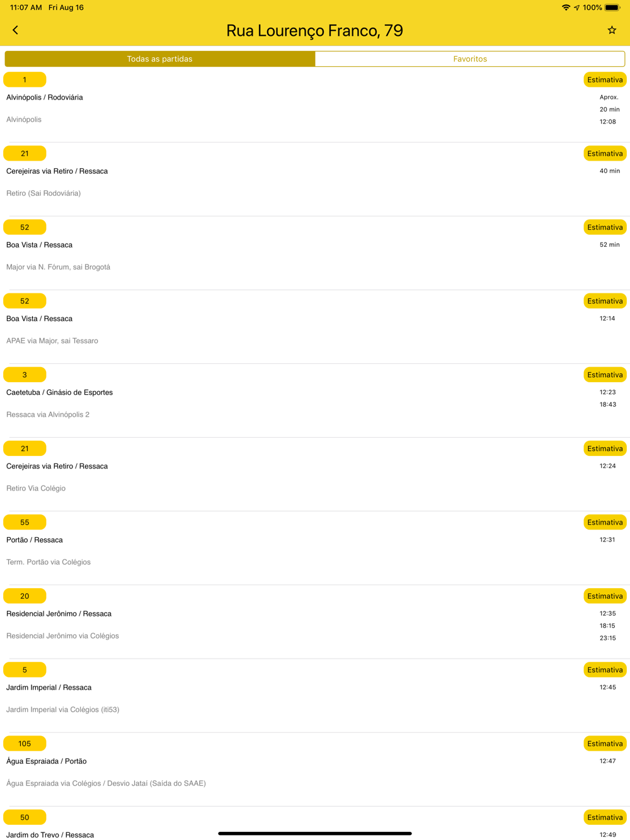Tap the 12:08 departure time for Alvinópolis
This screenshot has width=630, height=840.
[x=608, y=122]
